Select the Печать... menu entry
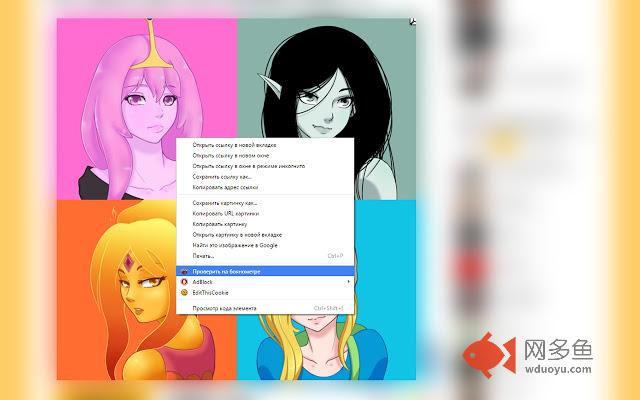 coord(264,256)
